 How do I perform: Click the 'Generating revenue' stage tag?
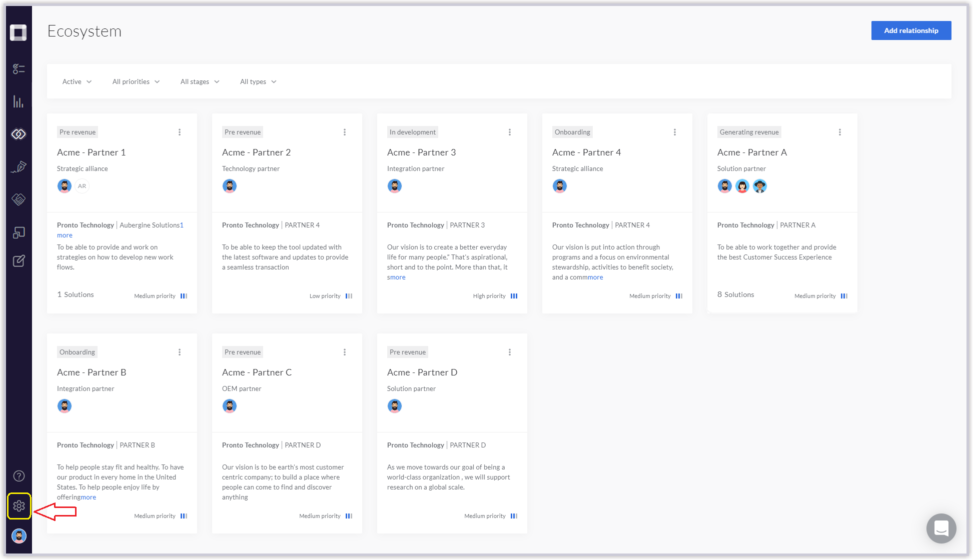point(749,132)
